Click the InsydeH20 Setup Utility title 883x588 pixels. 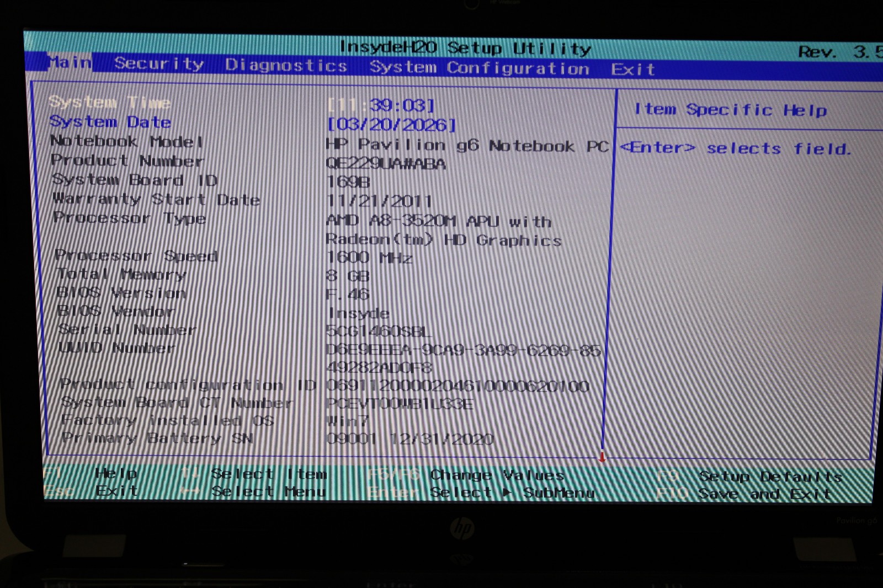click(465, 48)
